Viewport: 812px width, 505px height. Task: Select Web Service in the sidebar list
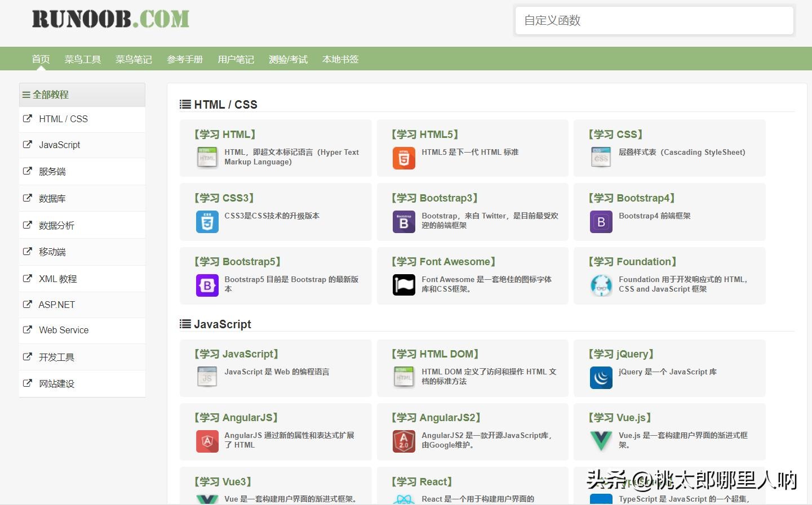(x=64, y=330)
